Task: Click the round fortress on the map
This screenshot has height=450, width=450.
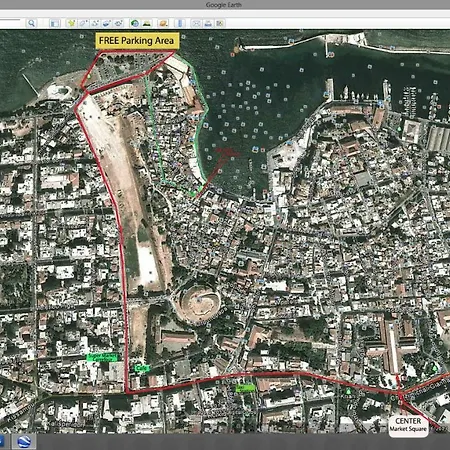Action: click(199, 302)
